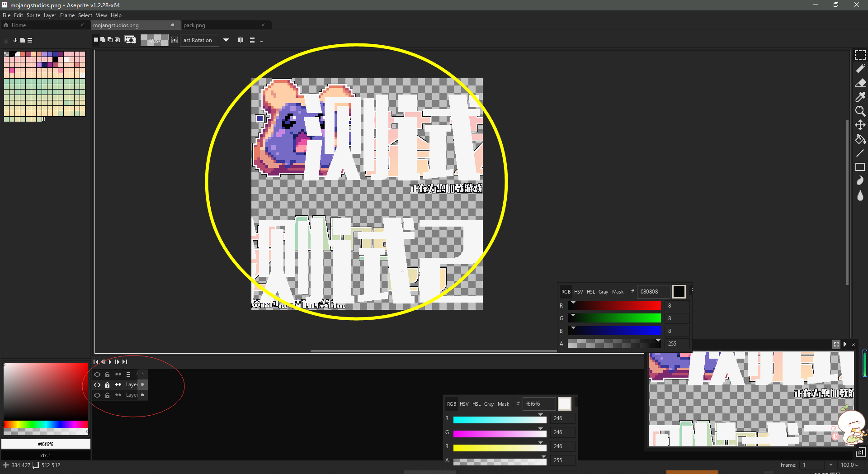The width and height of the screenshot is (868, 474).
Task: Select the Eyedropper tool
Action: tap(860, 97)
